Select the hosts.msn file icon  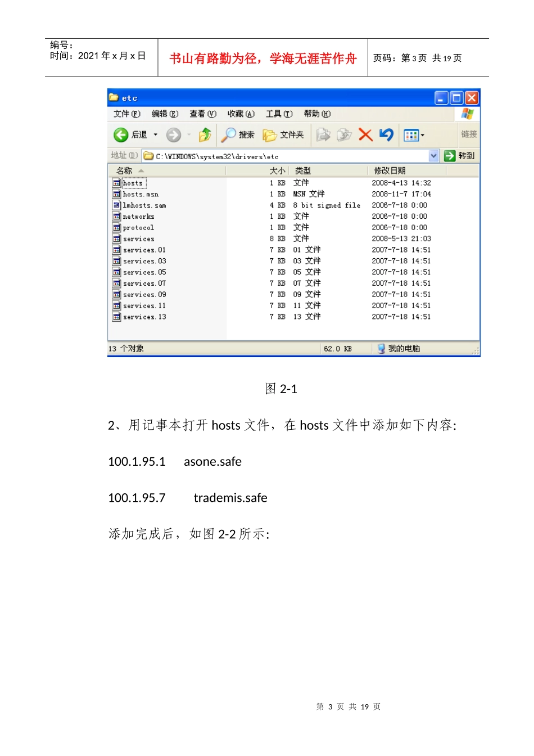(x=116, y=194)
